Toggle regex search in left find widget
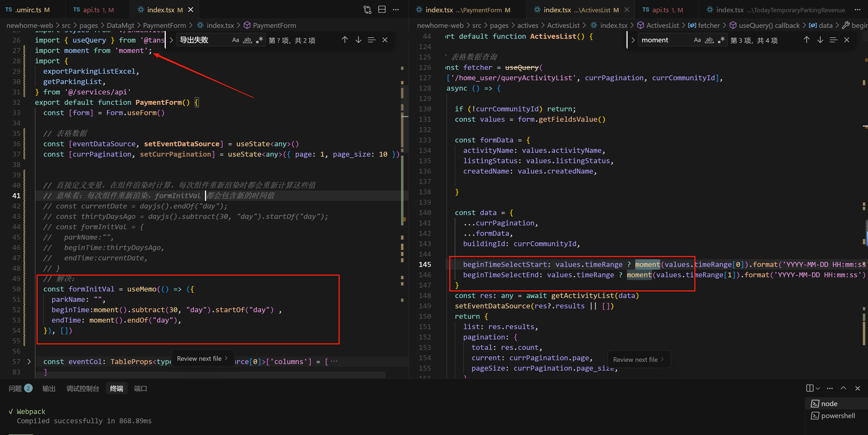868x435 pixels. (x=259, y=40)
